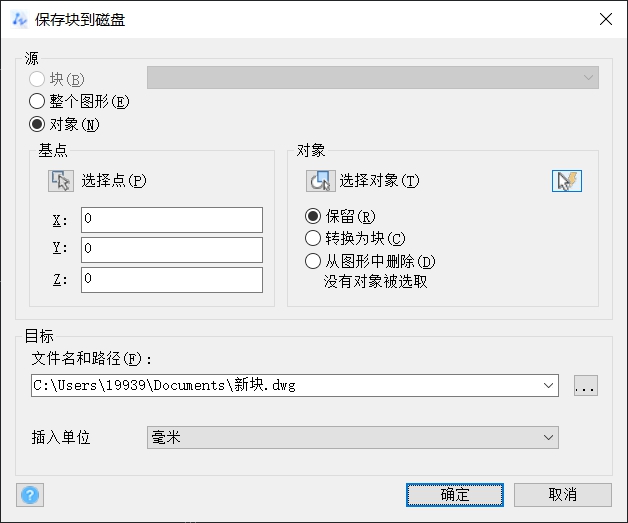This screenshot has height=523, width=628.
Task: Click the select objects icon
Action: pyautogui.click(x=319, y=181)
